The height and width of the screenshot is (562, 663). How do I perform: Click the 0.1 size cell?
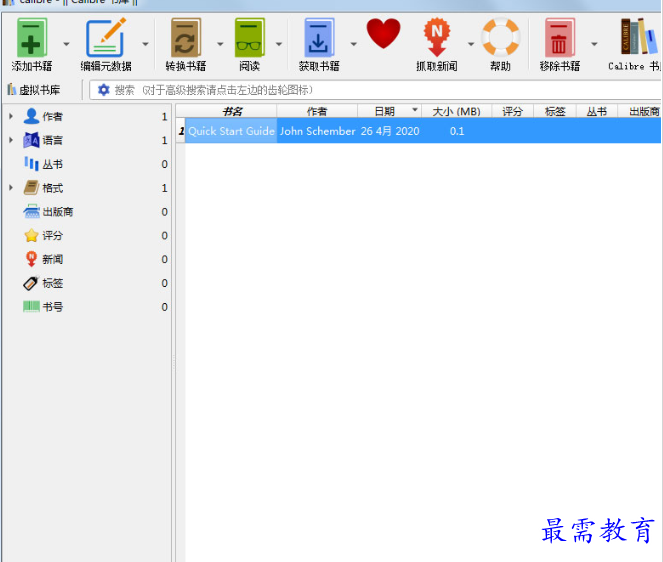click(x=457, y=131)
